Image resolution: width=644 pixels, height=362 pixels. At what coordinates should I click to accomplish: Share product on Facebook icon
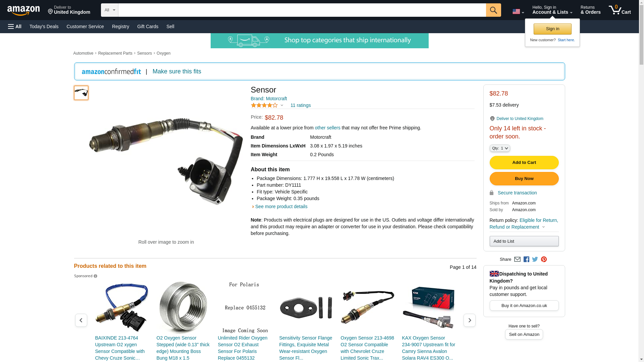click(526, 259)
